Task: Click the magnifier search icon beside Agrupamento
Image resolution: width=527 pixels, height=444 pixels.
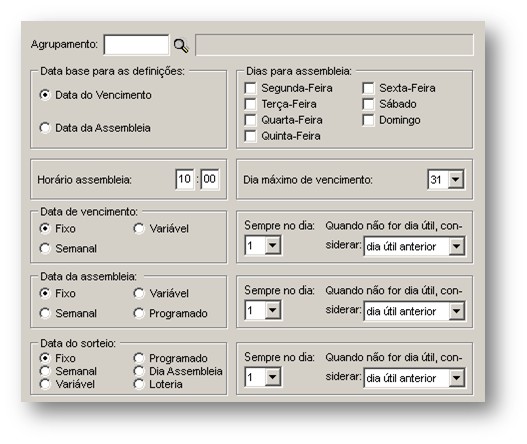Action: [181, 46]
